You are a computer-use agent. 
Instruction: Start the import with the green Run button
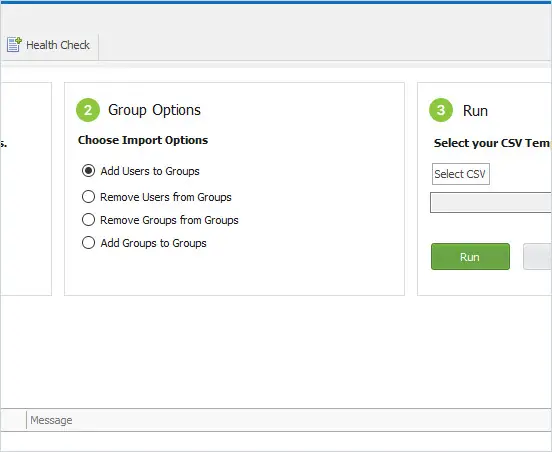click(x=470, y=257)
